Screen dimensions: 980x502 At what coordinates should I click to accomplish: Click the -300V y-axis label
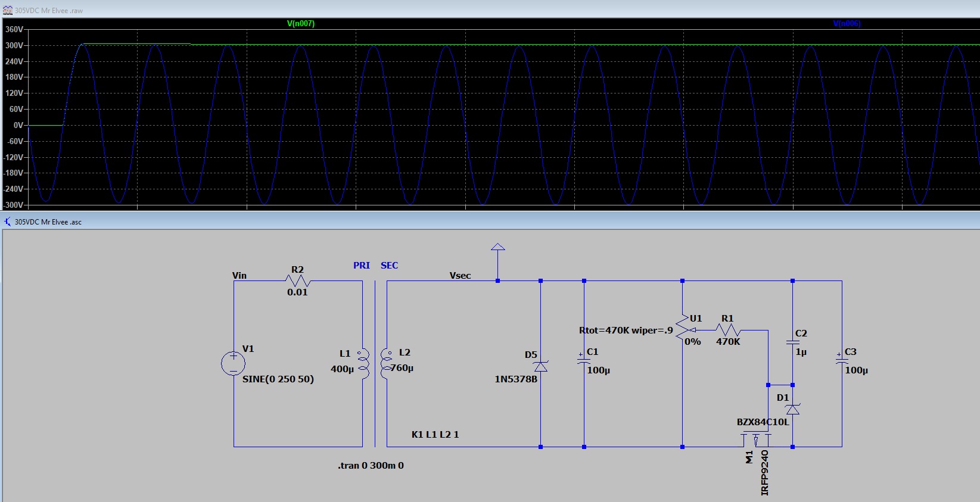pos(14,205)
